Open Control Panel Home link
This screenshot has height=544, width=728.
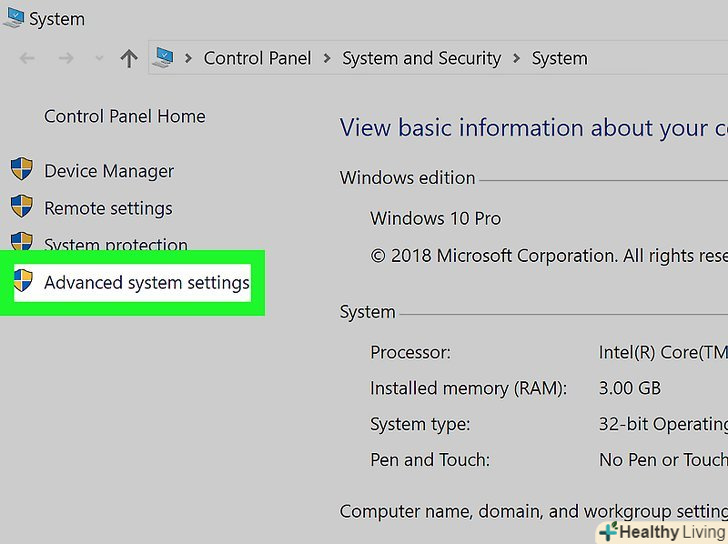(124, 116)
